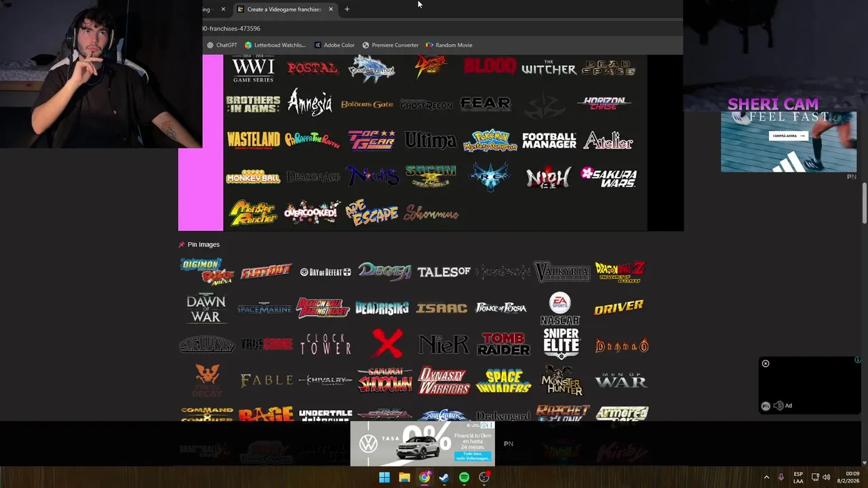Image resolution: width=868 pixels, height=488 pixels.
Task: Pick the Dead Space logo
Action: 608,68
